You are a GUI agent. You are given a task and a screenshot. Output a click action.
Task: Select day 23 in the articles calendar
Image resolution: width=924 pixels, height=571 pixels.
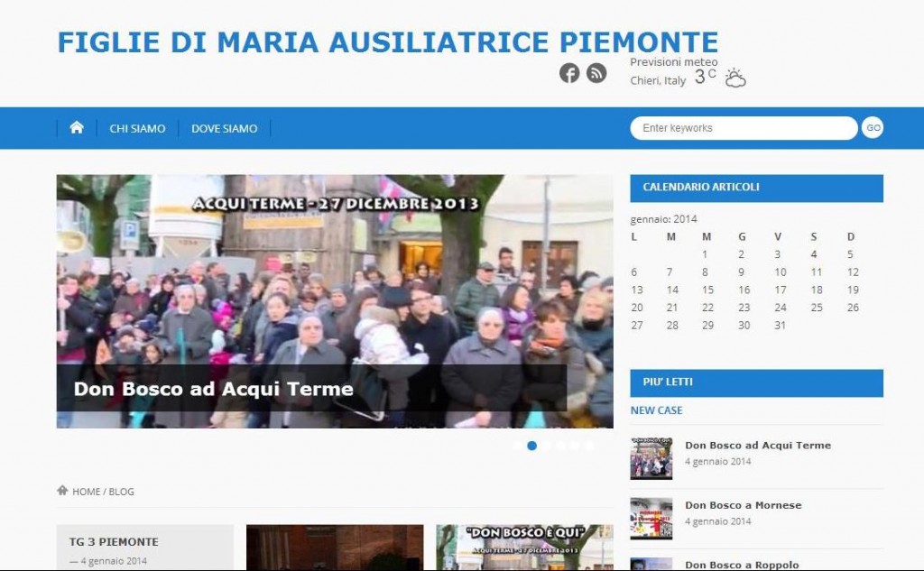coord(744,308)
